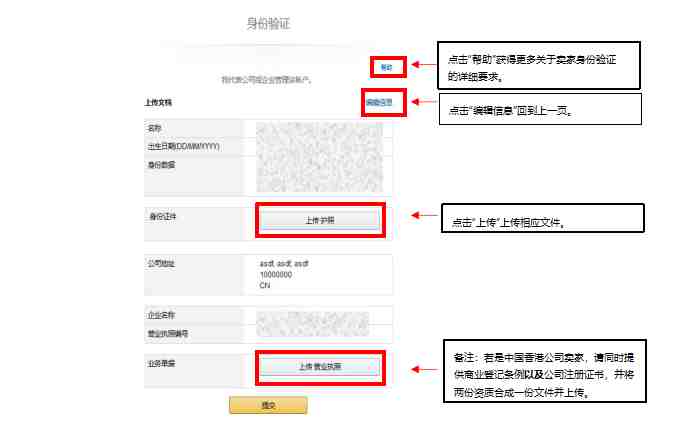Click the 身份证件 row label
The width and height of the screenshot is (694, 427).
tap(161, 215)
